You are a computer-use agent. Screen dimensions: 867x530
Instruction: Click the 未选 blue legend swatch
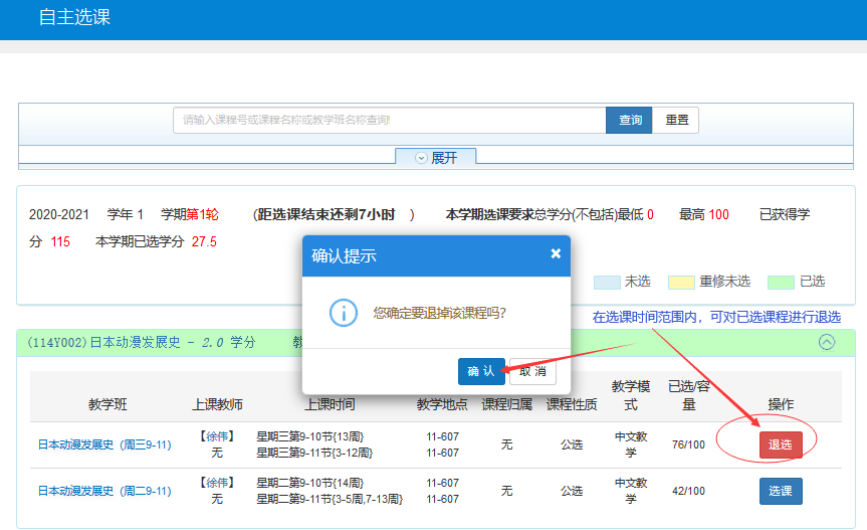point(606,281)
